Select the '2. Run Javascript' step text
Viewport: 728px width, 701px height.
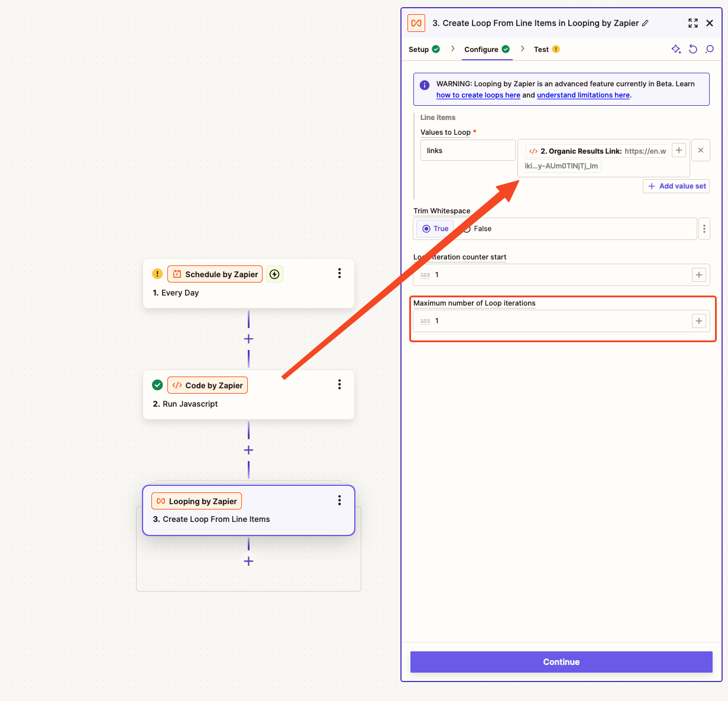[185, 404]
